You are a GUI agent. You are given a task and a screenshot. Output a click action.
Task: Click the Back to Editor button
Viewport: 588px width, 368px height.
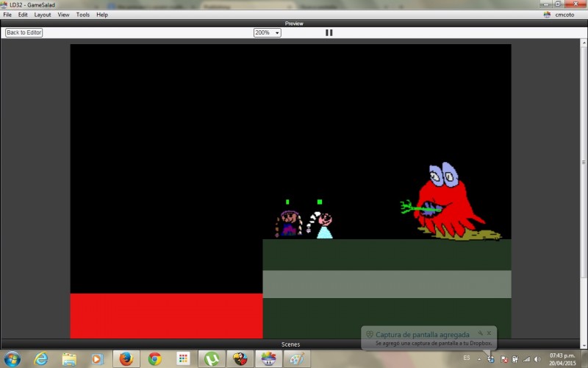pyautogui.click(x=24, y=32)
